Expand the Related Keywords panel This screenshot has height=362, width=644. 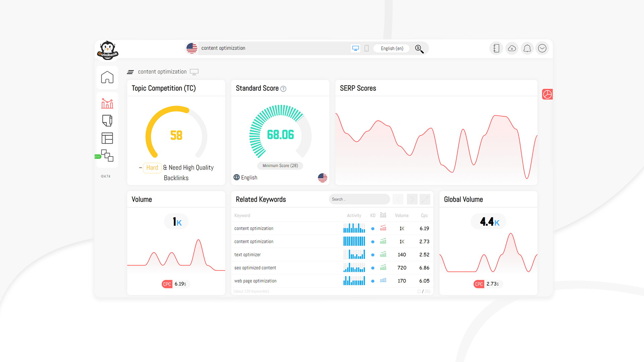425,199
